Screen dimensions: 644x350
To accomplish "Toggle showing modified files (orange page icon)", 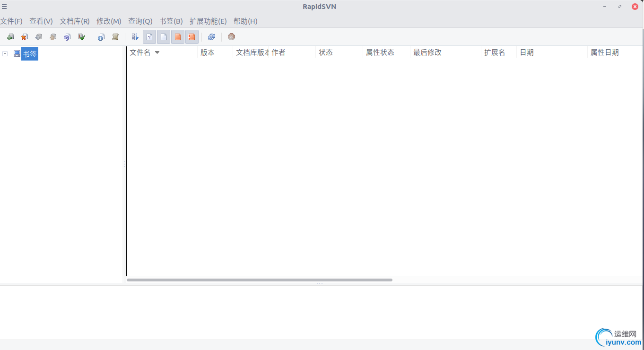I will point(178,37).
